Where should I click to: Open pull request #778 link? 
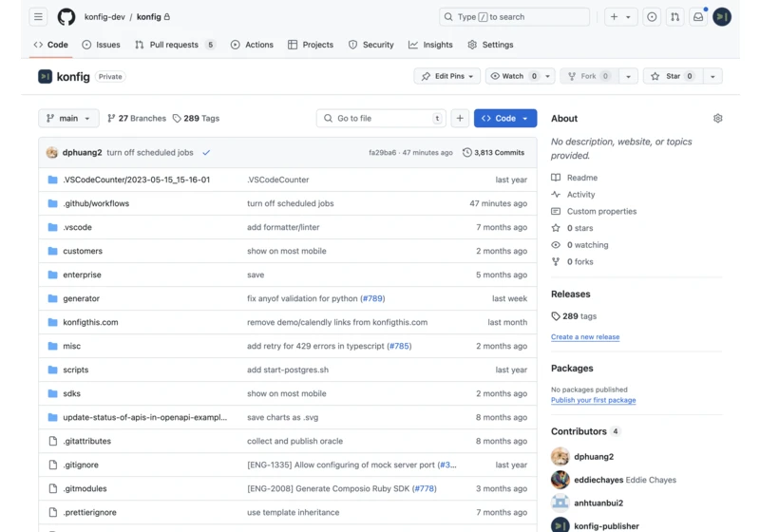click(425, 488)
